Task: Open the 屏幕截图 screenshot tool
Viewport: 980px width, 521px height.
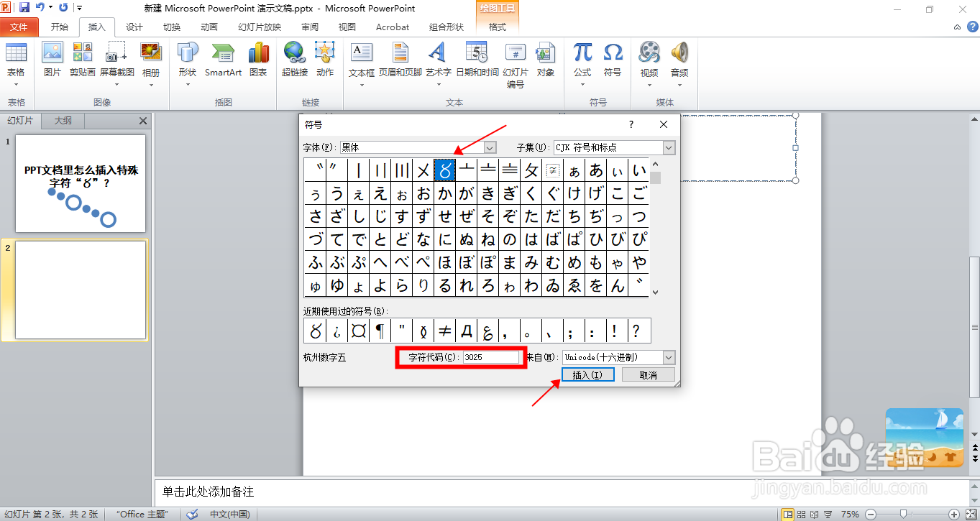Action: pyautogui.click(x=116, y=60)
